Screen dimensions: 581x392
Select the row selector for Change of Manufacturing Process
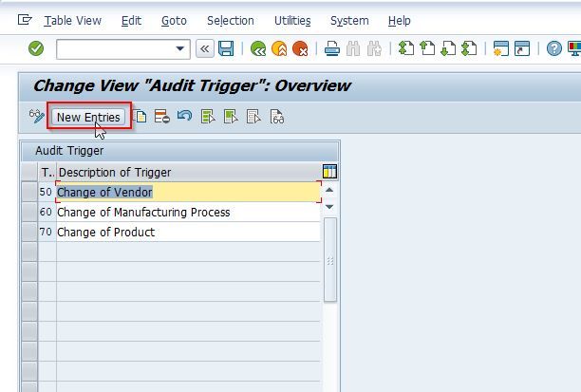click(x=29, y=212)
